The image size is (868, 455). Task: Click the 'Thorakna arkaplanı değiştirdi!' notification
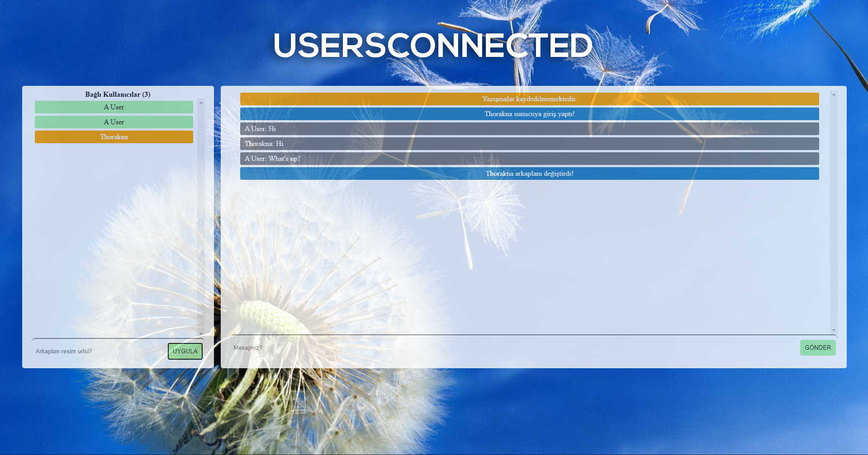pos(529,174)
